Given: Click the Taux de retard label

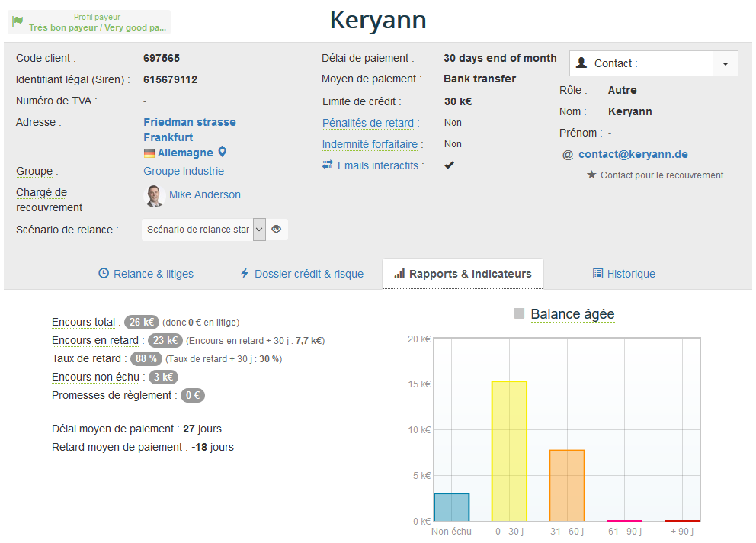Looking at the screenshot, I should tap(86, 358).
